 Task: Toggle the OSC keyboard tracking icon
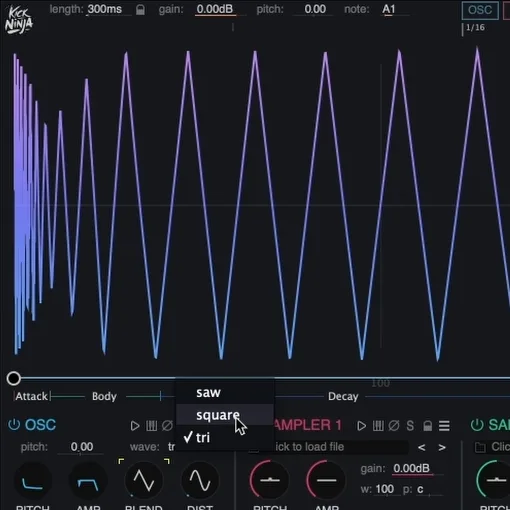[151, 426]
